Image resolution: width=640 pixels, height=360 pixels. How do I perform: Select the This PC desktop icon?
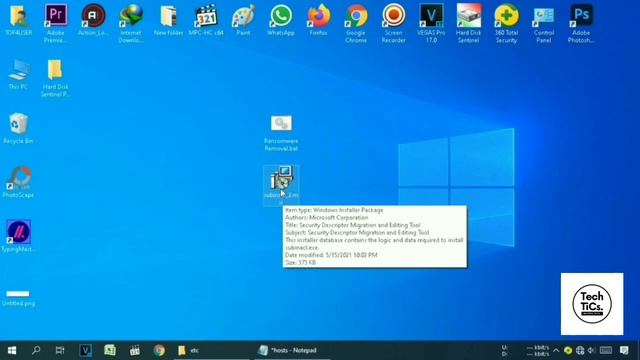pyautogui.click(x=18, y=74)
